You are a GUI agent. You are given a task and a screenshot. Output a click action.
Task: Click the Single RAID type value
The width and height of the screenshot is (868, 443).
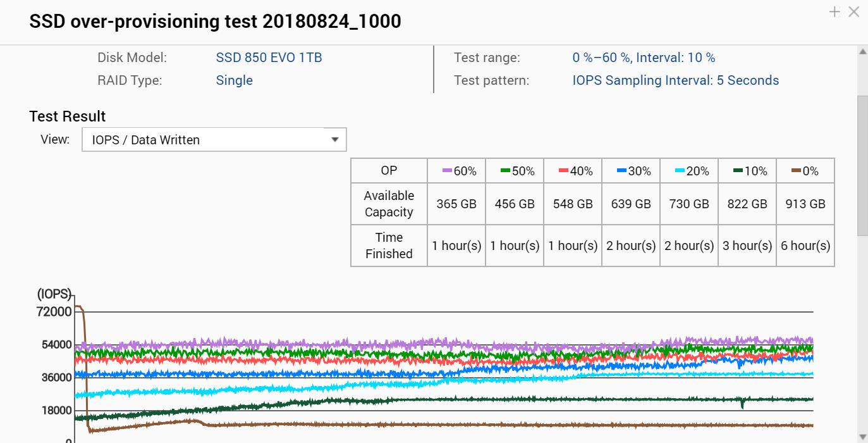tap(234, 80)
